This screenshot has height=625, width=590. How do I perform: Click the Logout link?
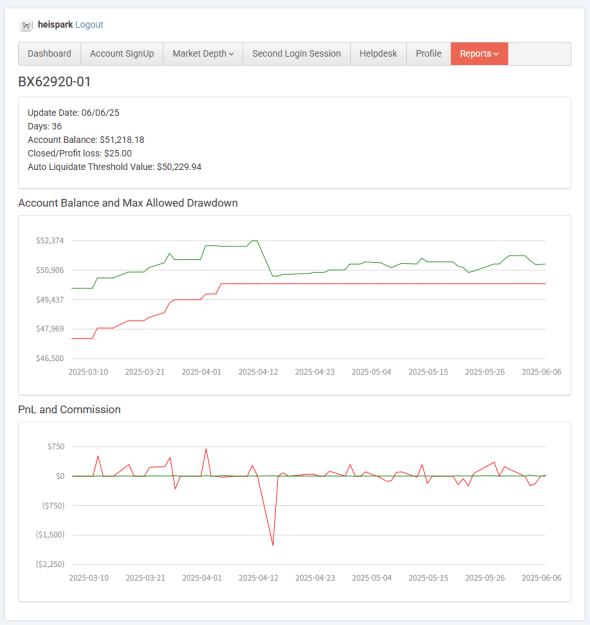[x=89, y=25]
